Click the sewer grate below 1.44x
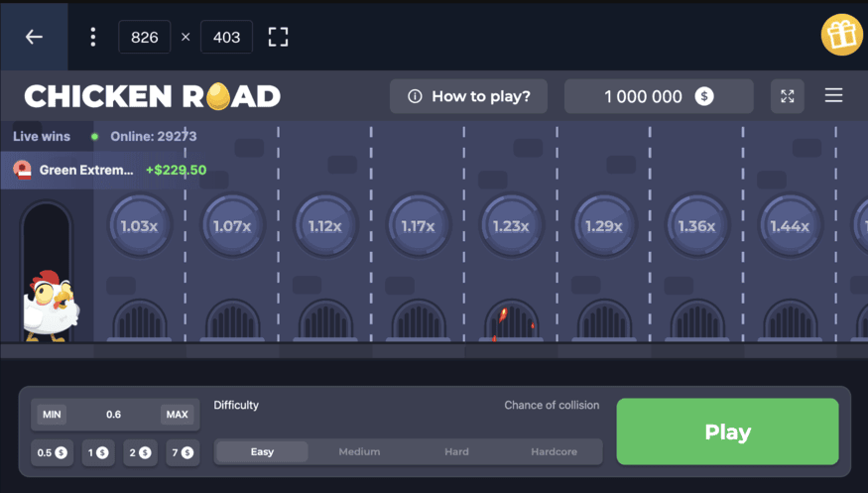 791,320
